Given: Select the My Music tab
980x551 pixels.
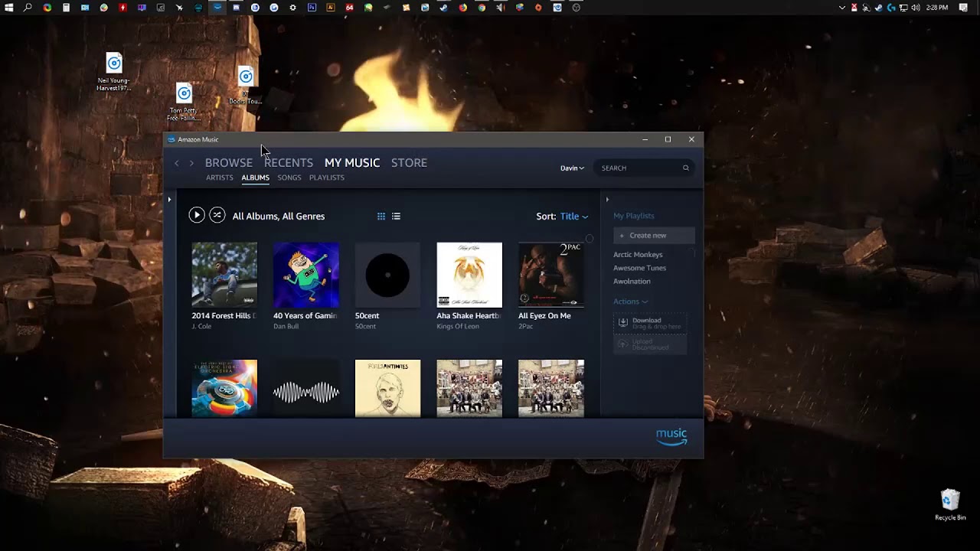Looking at the screenshot, I should pos(352,162).
